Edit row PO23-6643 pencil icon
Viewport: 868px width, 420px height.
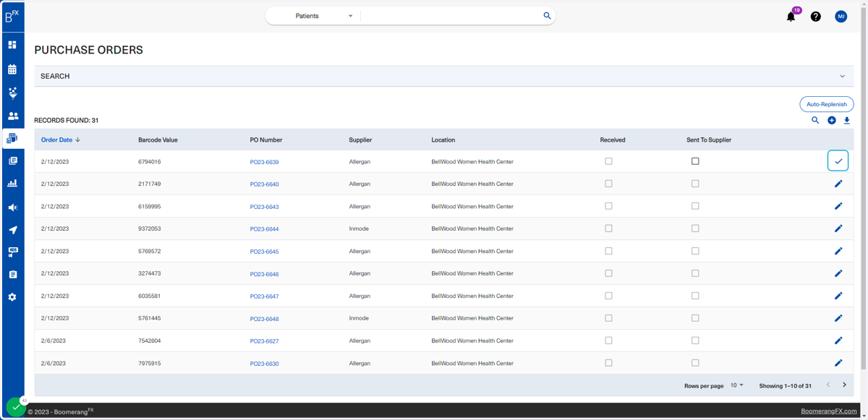click(x=838, y=206)
